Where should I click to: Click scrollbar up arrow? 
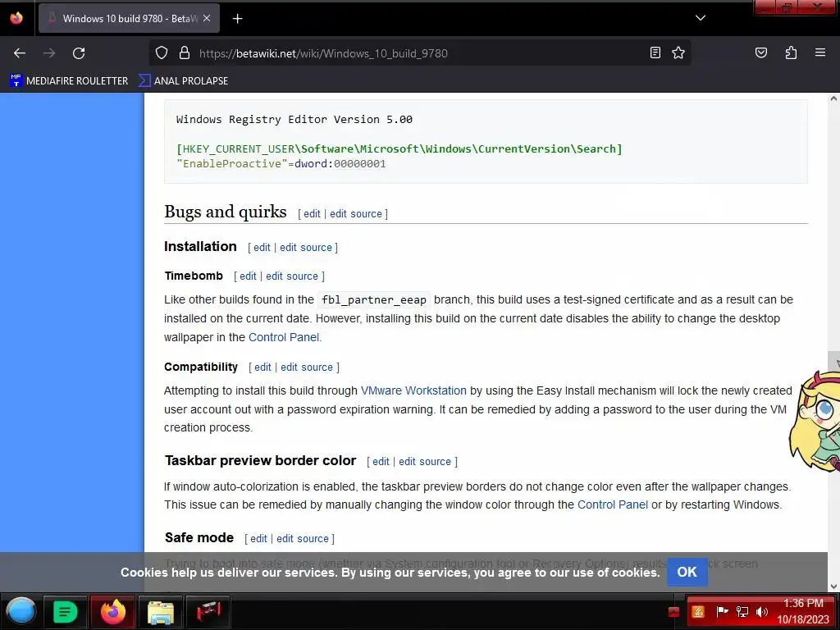[833, 98]
